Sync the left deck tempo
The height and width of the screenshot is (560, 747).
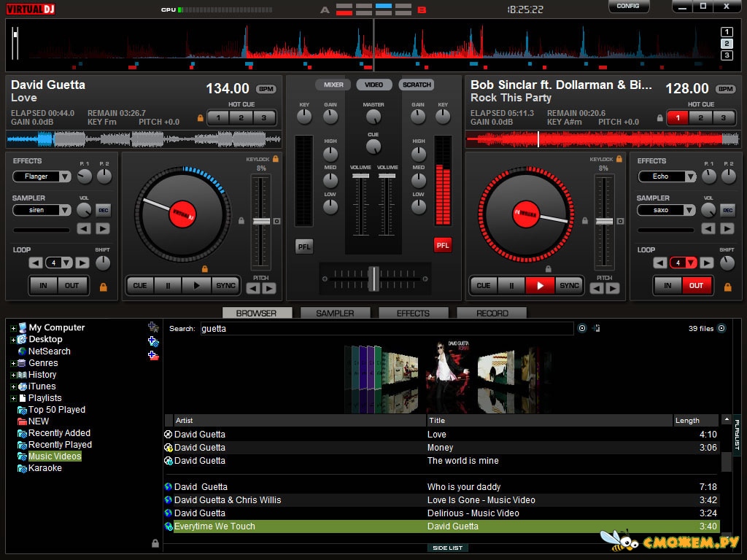pos(225,286)
